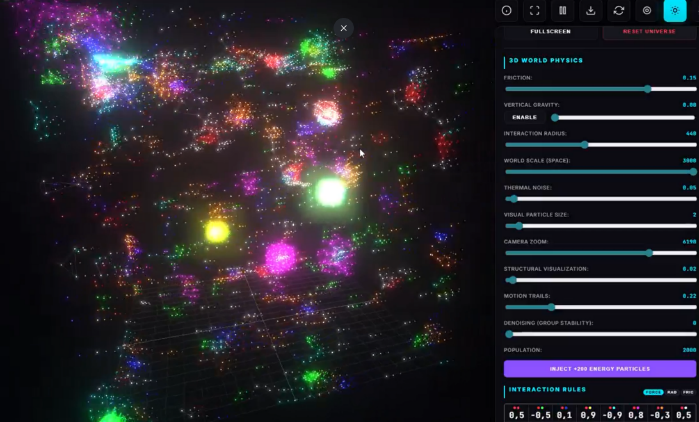699x422 pixels.
Task: Click the info circle icon in toolbar
Action: pyautogui.click(x=507, y=11)
